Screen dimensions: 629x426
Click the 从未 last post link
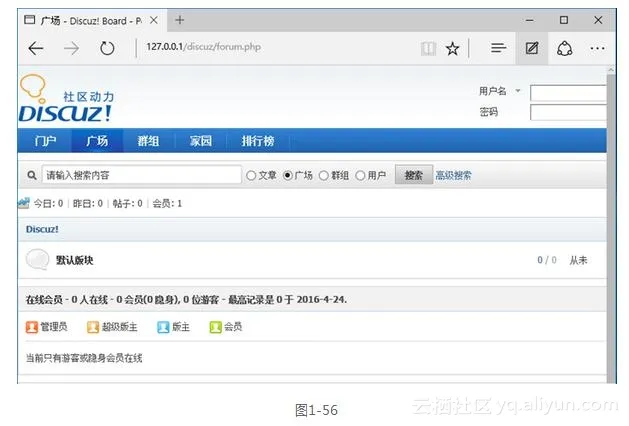click(x=578, y=260)
